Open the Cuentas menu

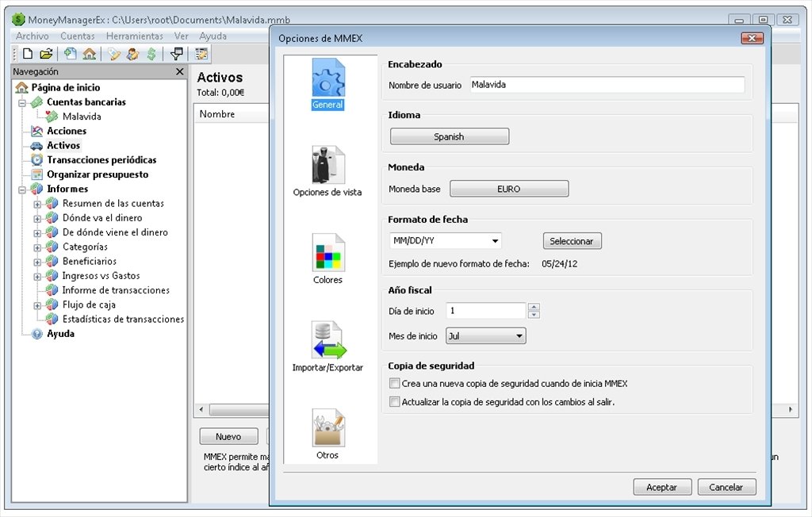click(x=78, y=36)
